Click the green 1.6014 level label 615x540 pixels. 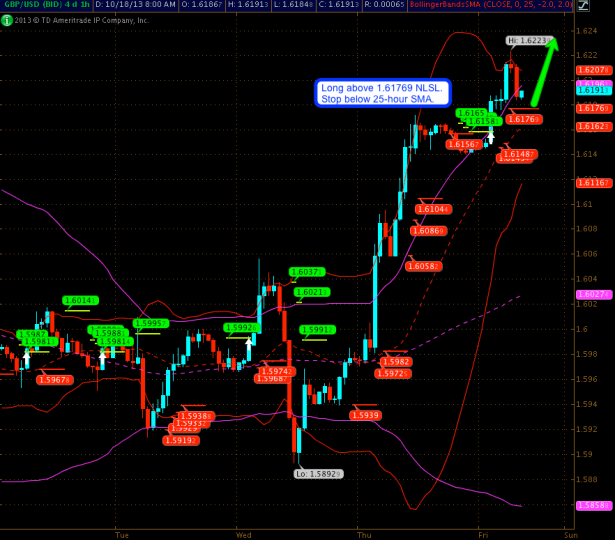pyautogui.click(x=79, y=300)
